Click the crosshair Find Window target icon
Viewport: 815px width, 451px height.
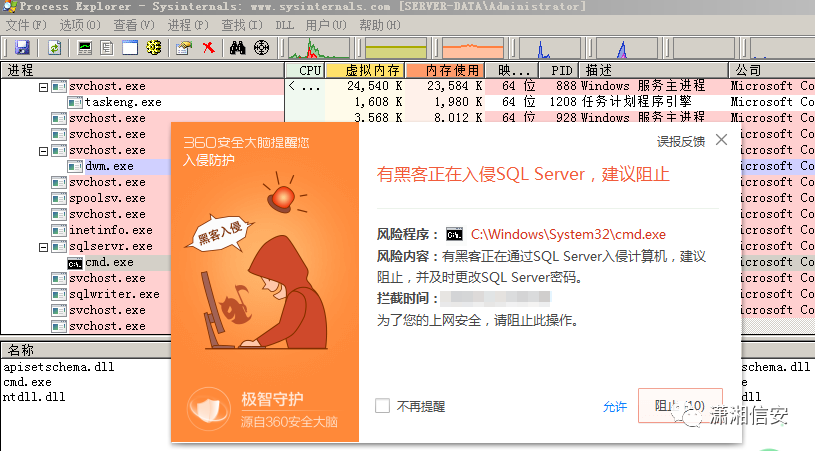tap(261, 48)
